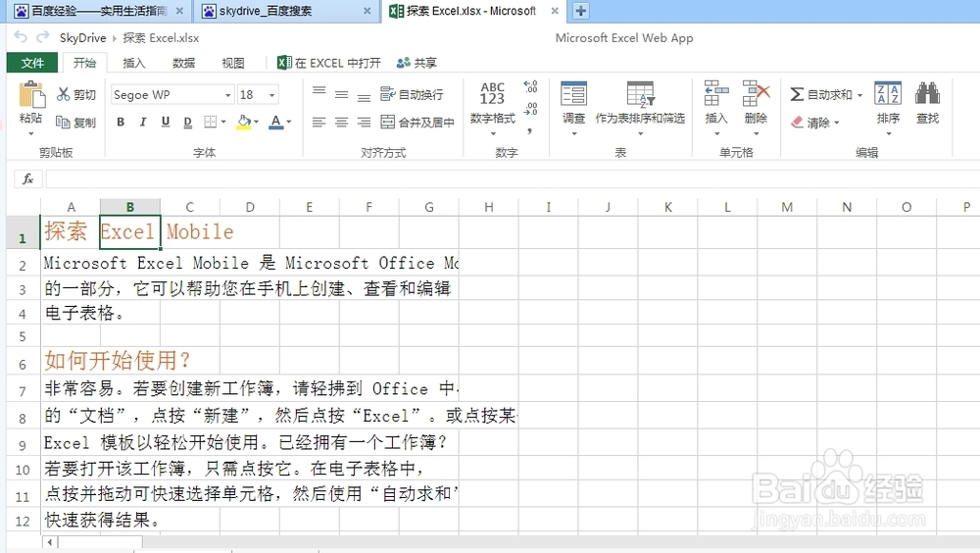Click the Sort (排序) ZA icon

coord(888,95)
